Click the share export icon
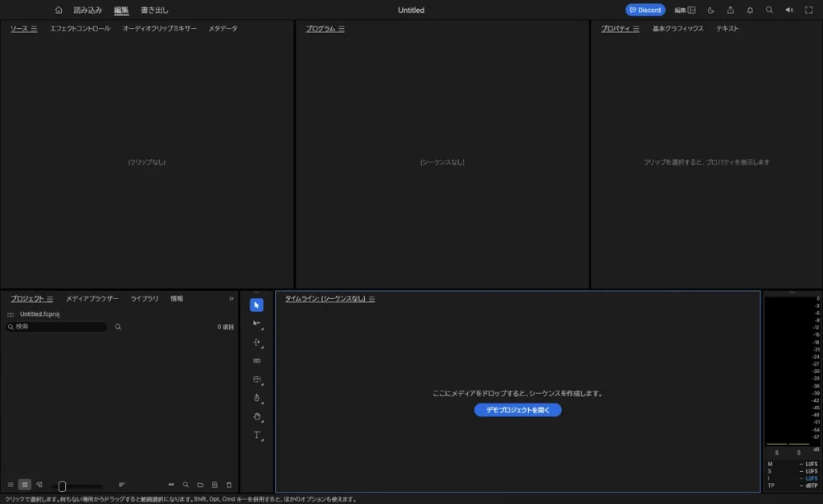The image size is (823, 504). coord(731,10)
